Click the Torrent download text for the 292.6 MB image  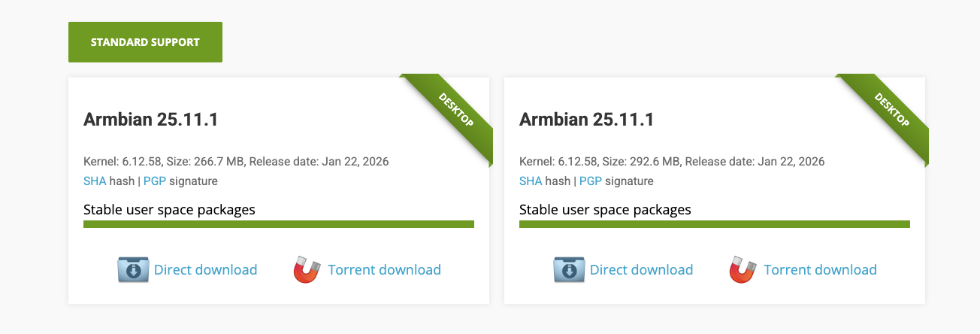(820, 269)
